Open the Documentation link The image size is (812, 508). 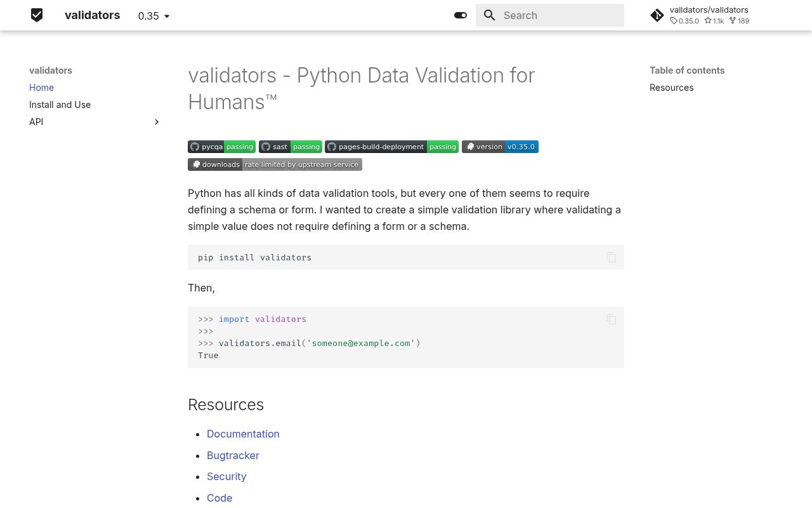243,434
